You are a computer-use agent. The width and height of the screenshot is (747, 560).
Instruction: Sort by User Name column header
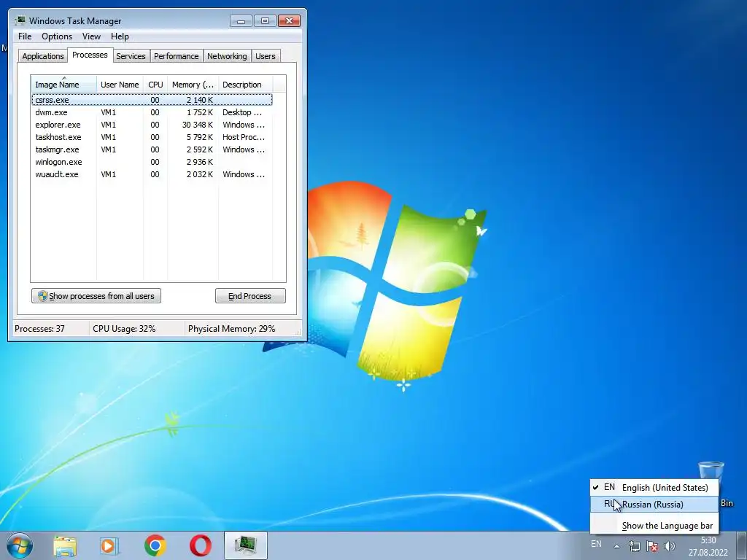pyautogui.click(x=120, y=85)
